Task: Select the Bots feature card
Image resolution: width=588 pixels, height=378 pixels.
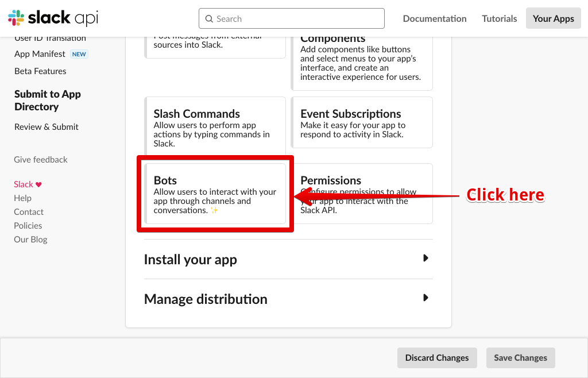Action: 215,194
